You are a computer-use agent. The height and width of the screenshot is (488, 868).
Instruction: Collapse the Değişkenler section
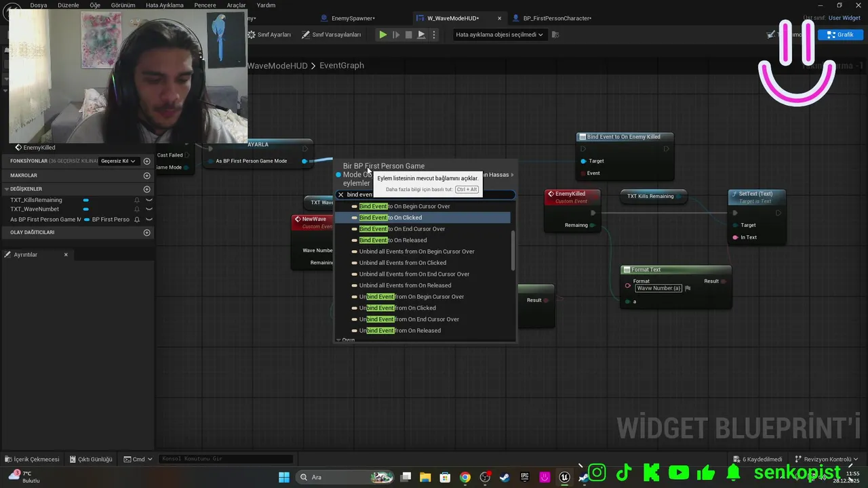pos(7,189)
